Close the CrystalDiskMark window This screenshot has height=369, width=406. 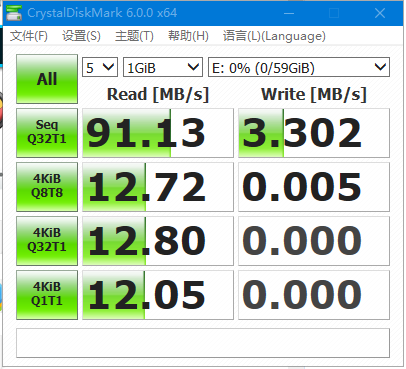click(x=380, y=13)
